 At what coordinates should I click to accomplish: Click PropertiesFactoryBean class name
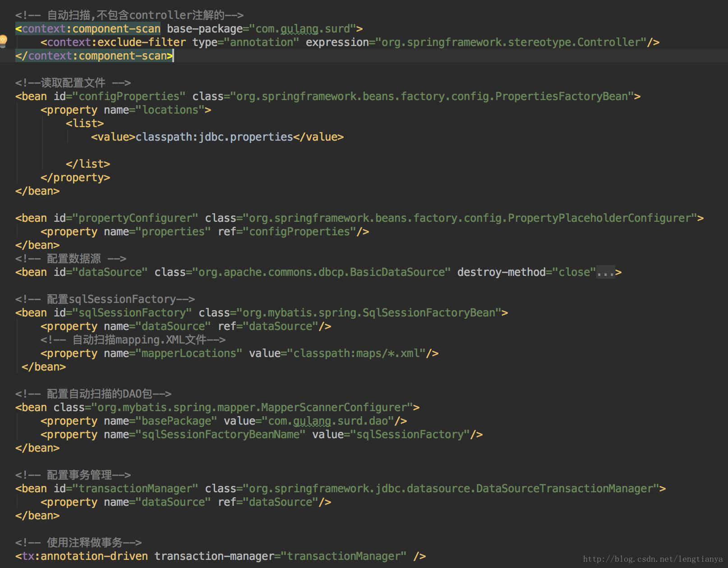(562, 96)
